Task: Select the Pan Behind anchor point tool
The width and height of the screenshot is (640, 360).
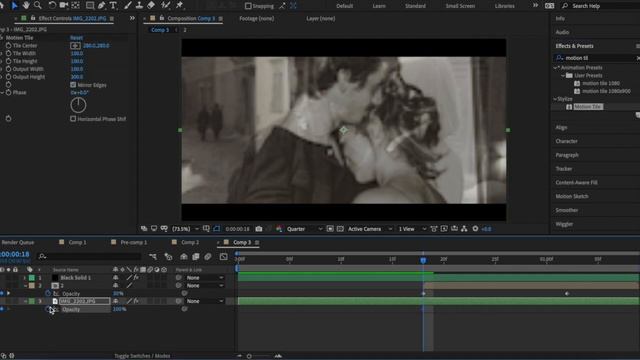Action: point(76,5)
